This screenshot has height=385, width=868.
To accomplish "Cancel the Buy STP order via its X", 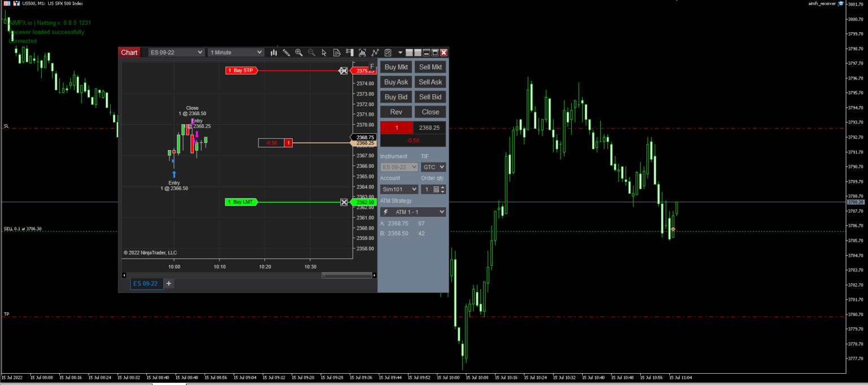I will [x=344, y=70].
